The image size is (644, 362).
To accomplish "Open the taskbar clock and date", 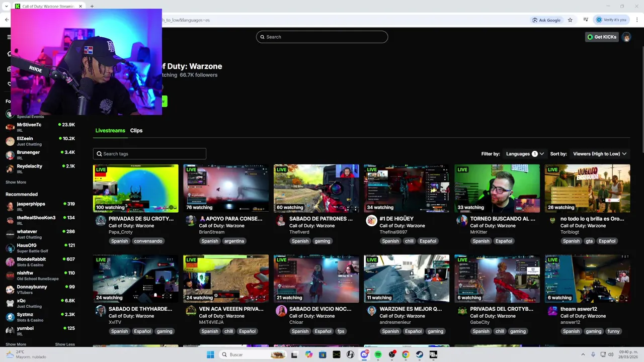I will 628,354.
